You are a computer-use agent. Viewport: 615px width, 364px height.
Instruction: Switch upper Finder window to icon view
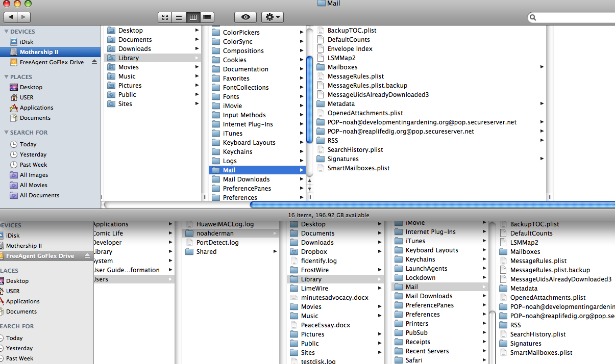165,17
